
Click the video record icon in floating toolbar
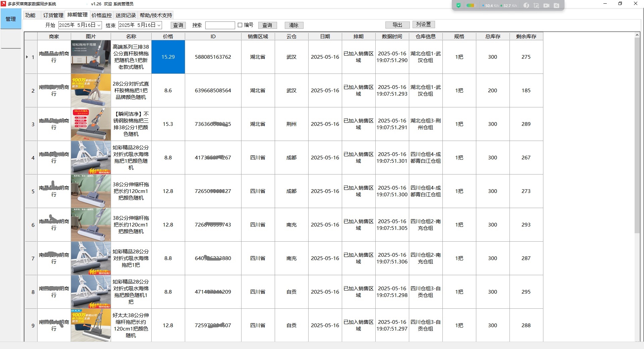coord(546,5)
